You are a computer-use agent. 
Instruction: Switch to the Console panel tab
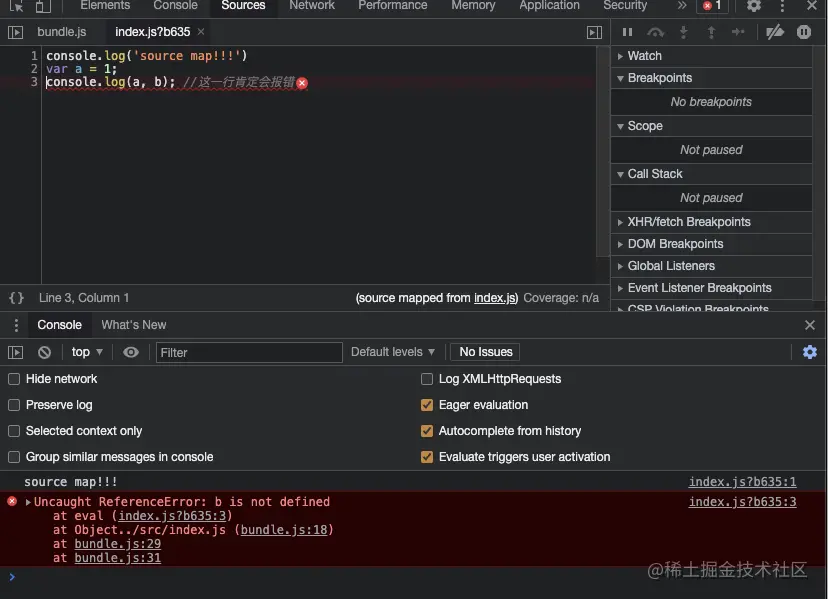pos(175,6)
